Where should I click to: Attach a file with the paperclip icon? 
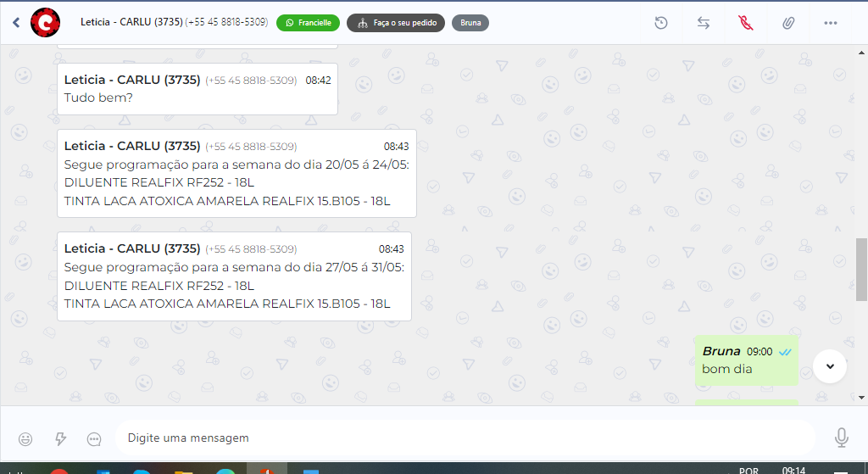(x=788, y=23)
